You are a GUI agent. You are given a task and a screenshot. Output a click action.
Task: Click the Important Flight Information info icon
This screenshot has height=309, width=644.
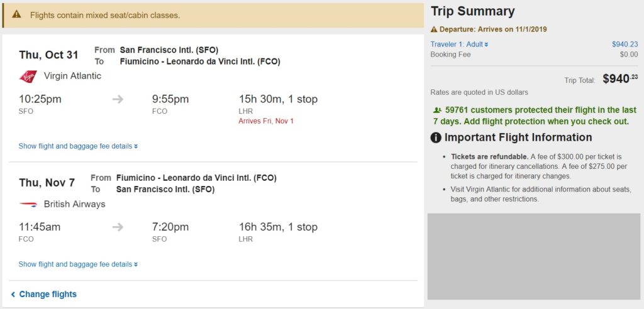[x=436, y=138]
